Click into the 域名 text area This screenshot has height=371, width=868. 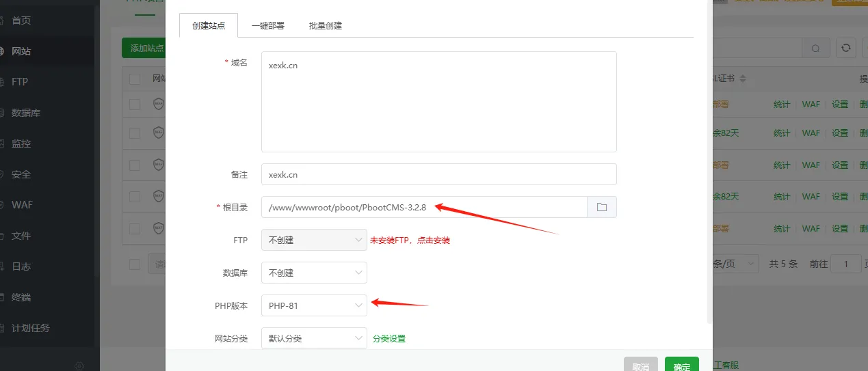point(439,102)
